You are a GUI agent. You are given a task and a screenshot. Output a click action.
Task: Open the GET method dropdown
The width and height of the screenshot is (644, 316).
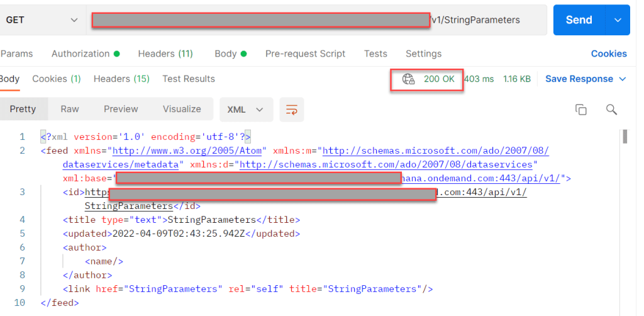click(x=41, y=20)
